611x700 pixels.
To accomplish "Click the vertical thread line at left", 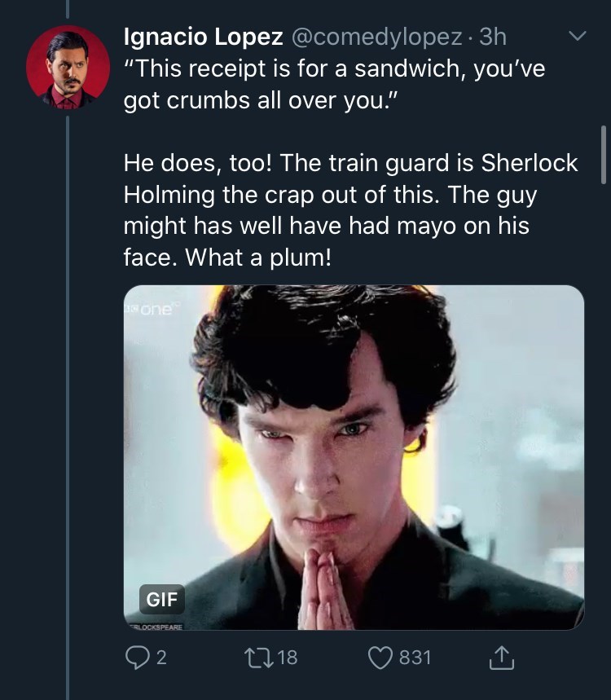I will click(x=67, y=407).
